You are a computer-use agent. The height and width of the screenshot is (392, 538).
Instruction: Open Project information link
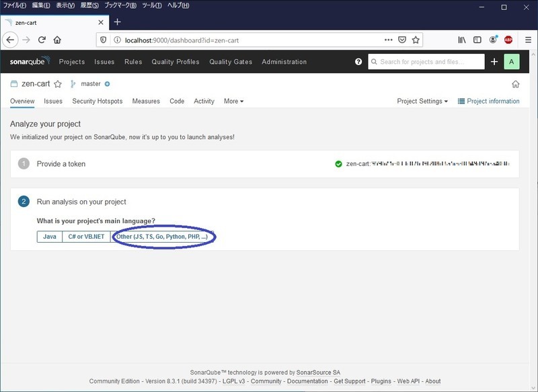point(489,101)
